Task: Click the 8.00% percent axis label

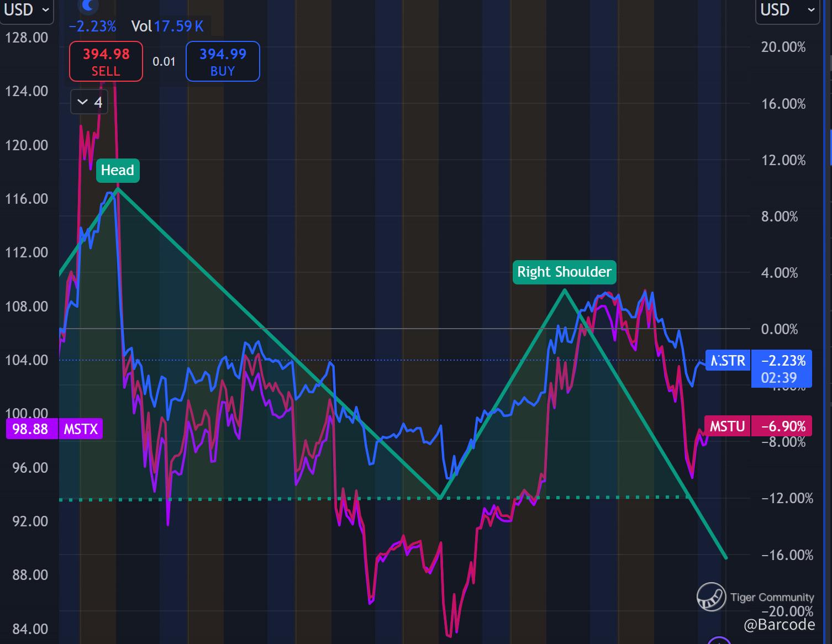Action: 780,217
